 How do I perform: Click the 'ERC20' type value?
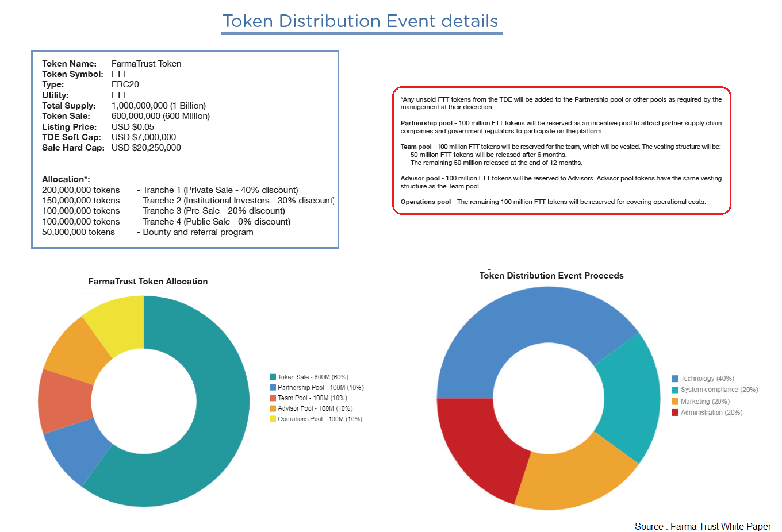tap(125, 84)
